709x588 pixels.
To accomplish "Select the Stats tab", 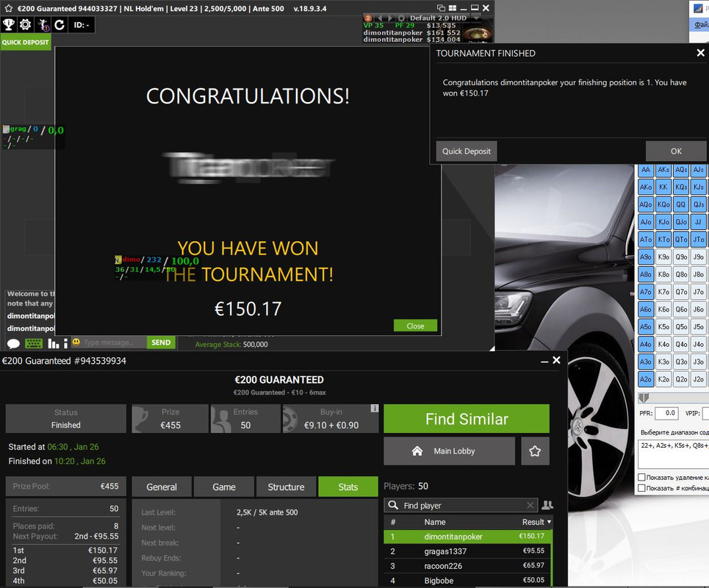I will (x=348, y=487).
